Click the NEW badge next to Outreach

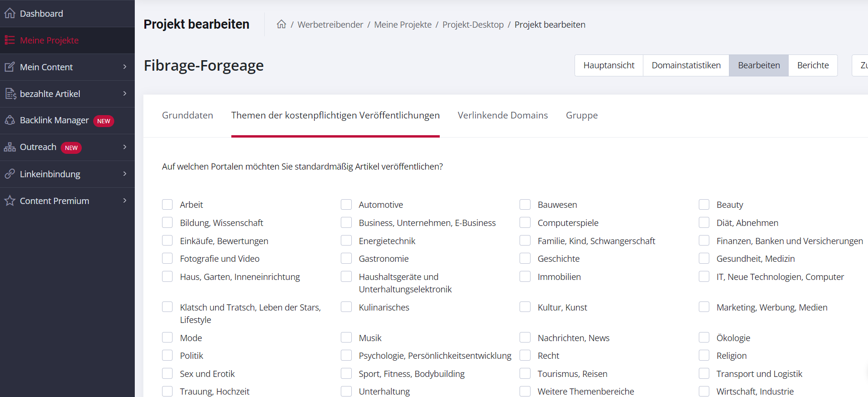tap(71, 148)
